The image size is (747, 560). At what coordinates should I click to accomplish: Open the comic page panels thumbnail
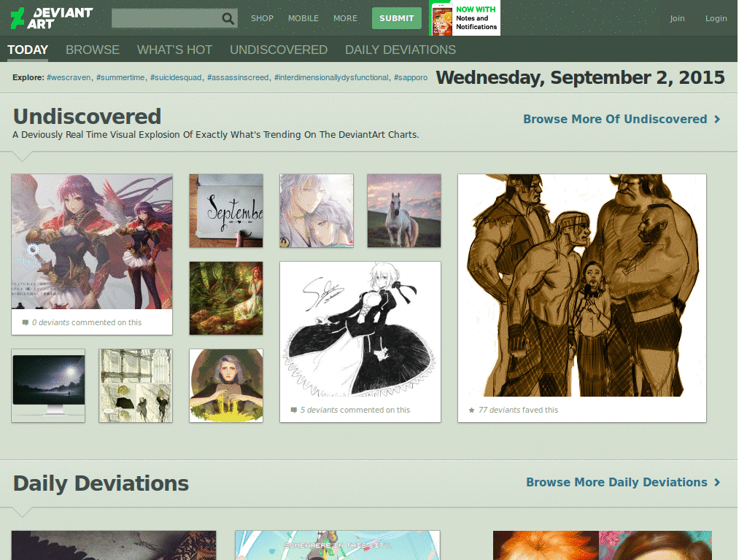coord(136,386)
